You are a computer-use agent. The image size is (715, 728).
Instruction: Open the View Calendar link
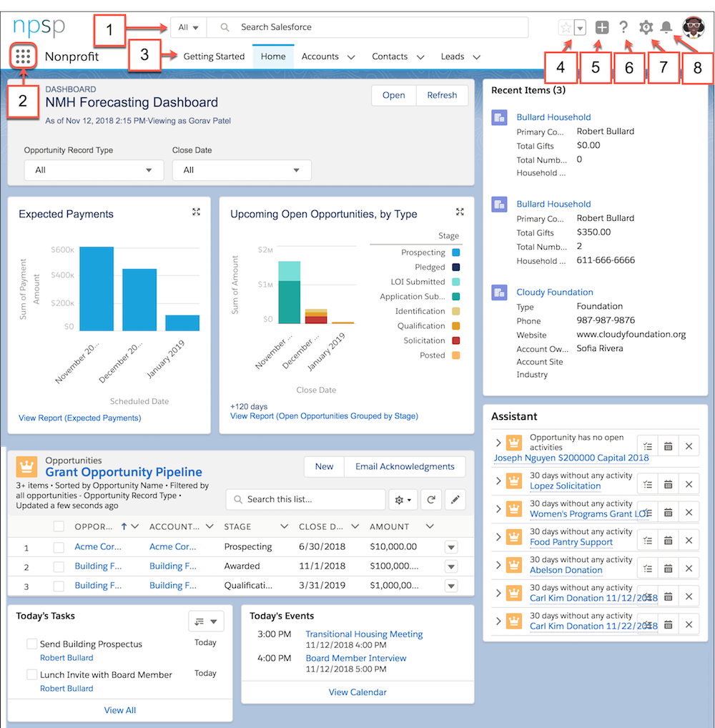click(x=357, y=692)
